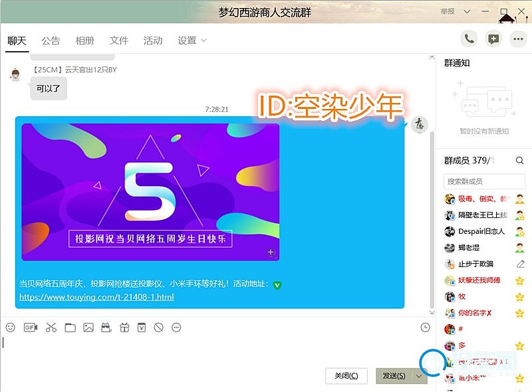Focus the message input area
Viewport: 532px width, 392px height.
point(217,350)
